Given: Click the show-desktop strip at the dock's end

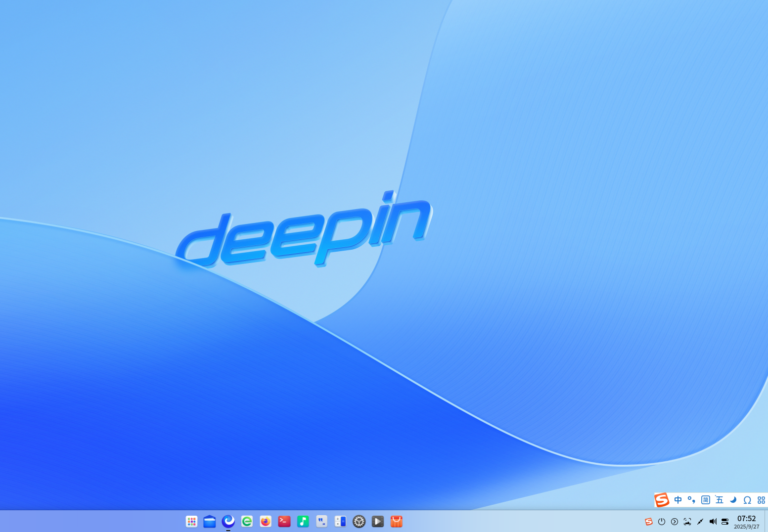Looking at the screenshot, I should tap(766, 521).
